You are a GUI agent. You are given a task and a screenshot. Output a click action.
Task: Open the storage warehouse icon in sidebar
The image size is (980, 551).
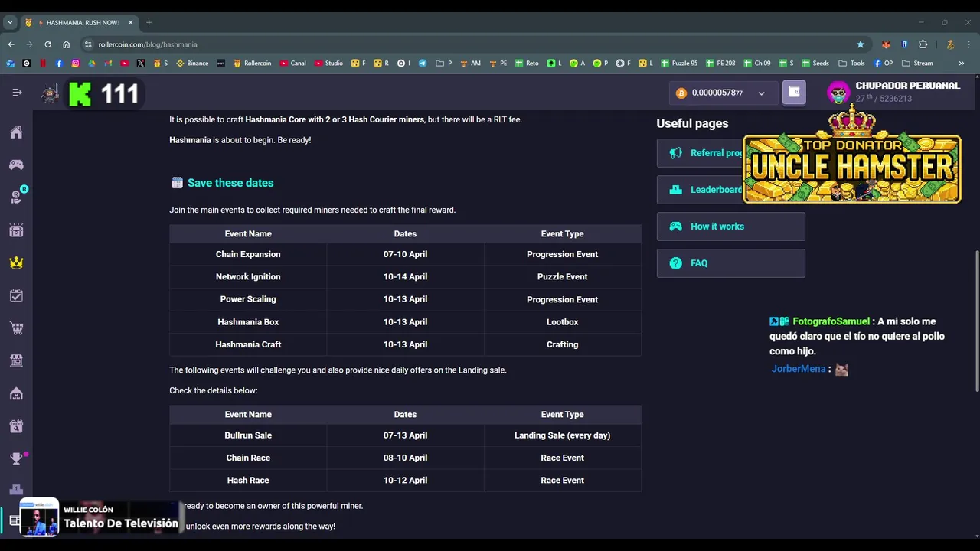click(x=16, y=393)
